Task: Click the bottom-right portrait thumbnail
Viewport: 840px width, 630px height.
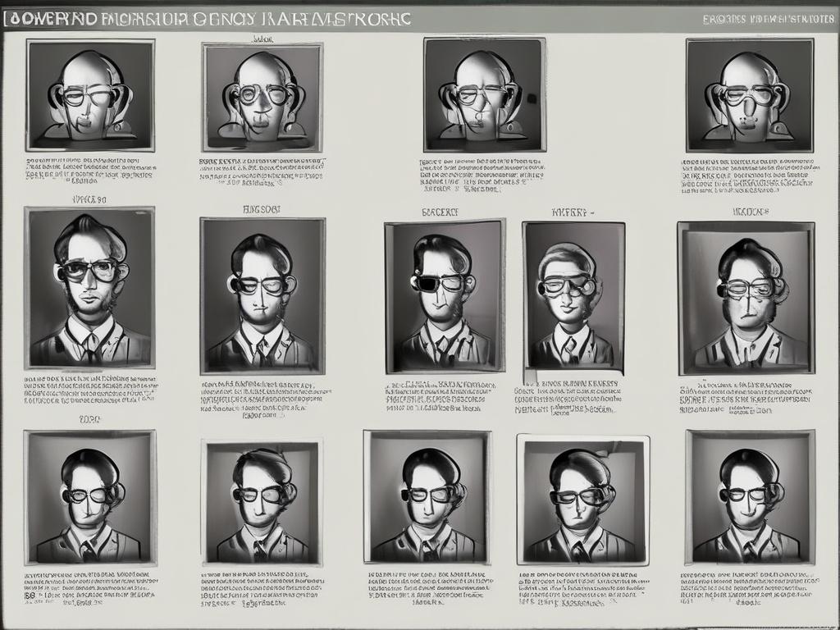Action: (x=750, y=498)
